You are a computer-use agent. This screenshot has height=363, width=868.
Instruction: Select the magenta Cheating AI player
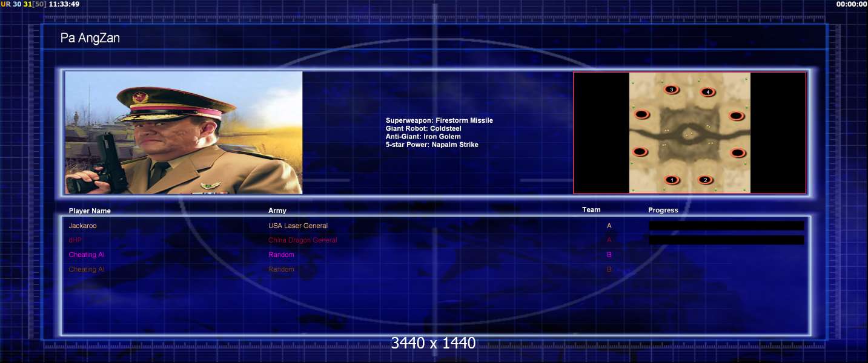(x=87, y=255)
